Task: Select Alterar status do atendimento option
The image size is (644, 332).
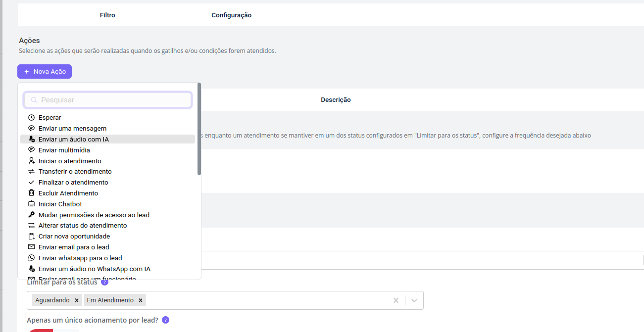Action: 82,226
